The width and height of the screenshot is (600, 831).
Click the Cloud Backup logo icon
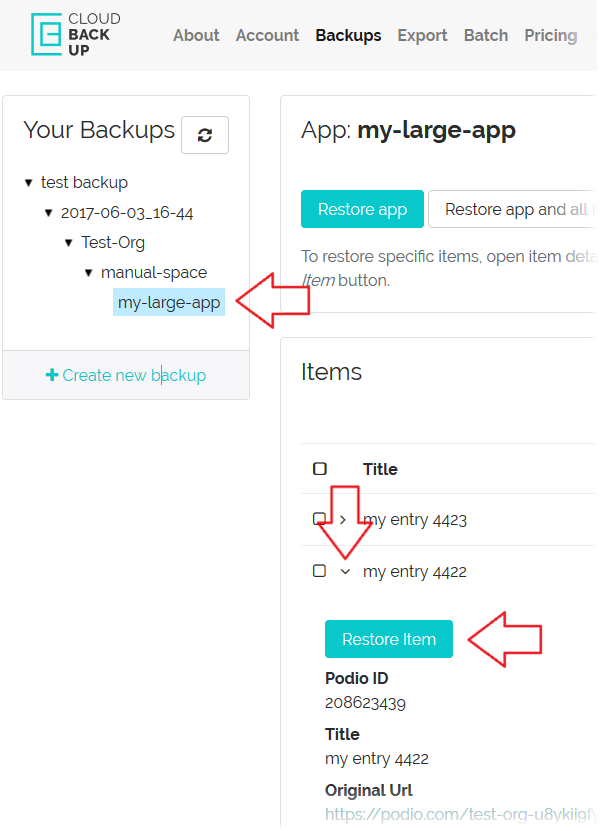pos(45,33)
